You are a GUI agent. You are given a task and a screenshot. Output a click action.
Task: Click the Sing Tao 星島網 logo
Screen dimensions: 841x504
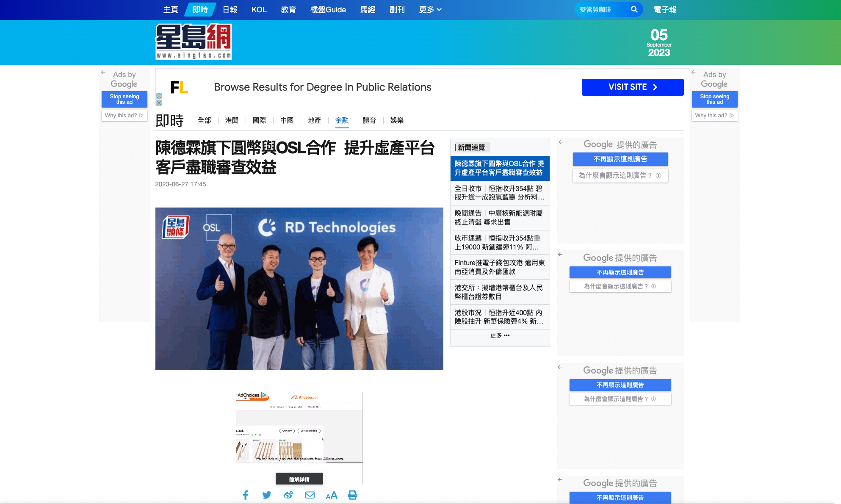[x=194, y=42]
